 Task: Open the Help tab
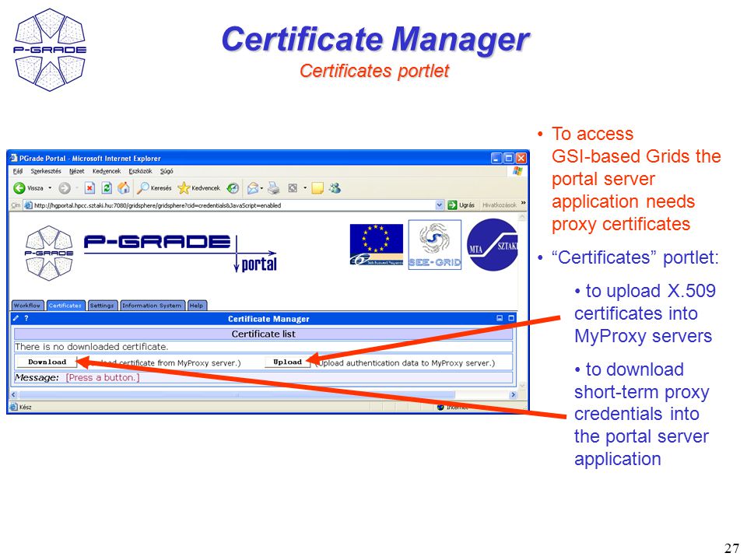[x=197, y=306]
